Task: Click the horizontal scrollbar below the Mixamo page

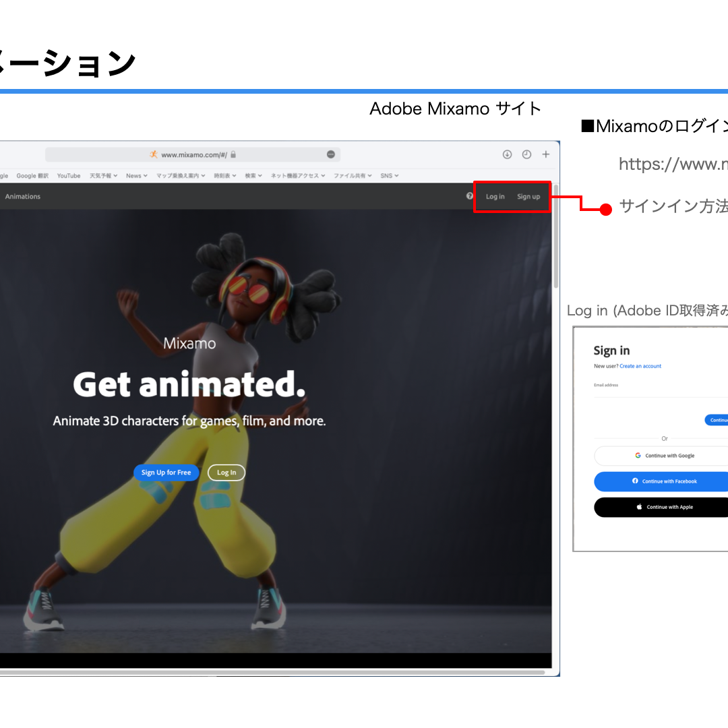Action: [x=272, y=672]
